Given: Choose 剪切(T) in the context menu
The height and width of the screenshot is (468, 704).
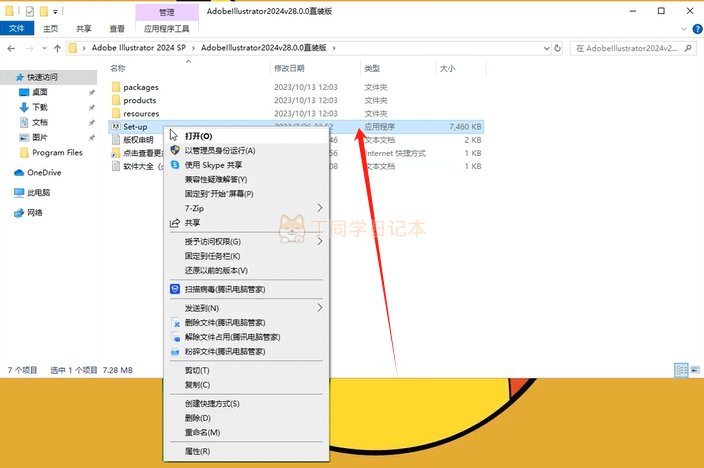Looking at the screenshot, I should (246, 370).
